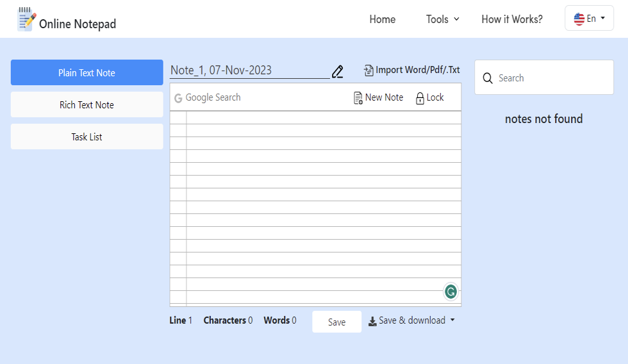Click Import Word/Pdf/.Txt link text
The height and width of the screenshot is (364, 628).
(x=418, y=70)
